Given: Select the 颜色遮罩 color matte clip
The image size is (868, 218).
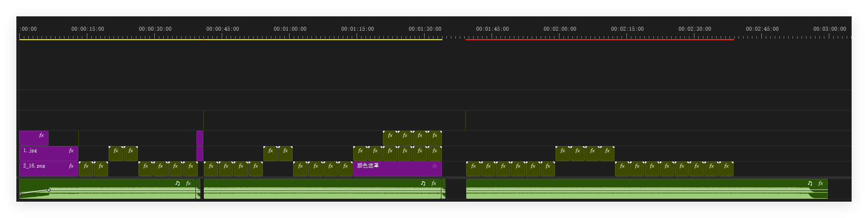Looking at the screenshot, I should click(397, 169).
